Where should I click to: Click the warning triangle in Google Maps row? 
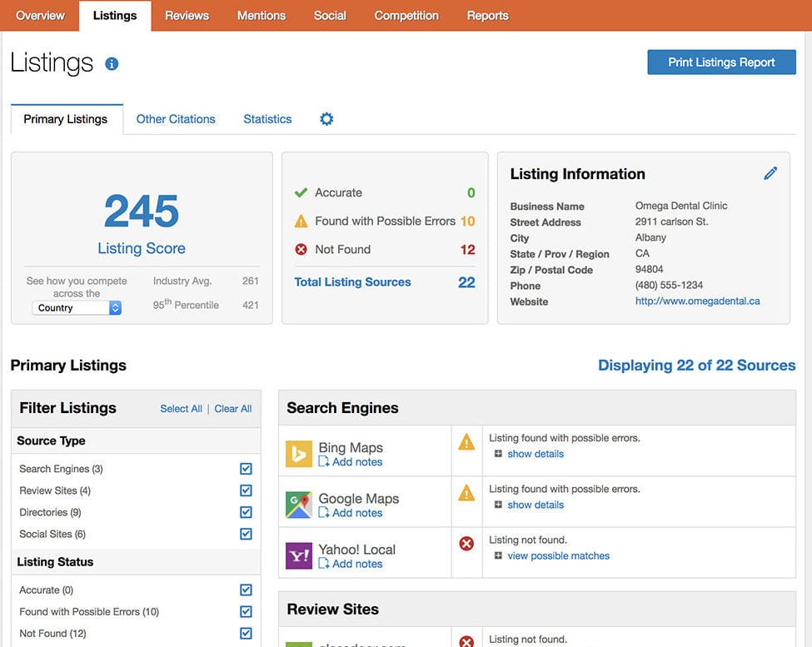(466, 492)
